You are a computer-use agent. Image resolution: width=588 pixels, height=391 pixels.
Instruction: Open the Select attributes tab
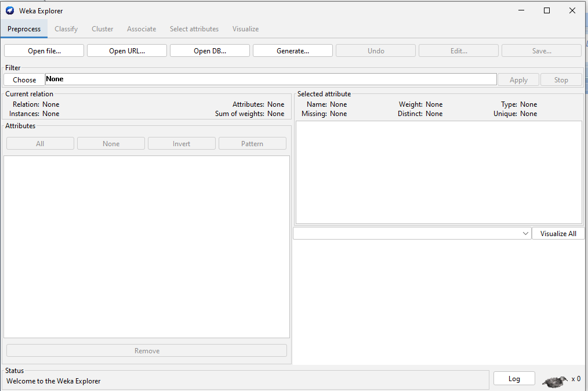pyautogui.click(x=194, y=29)
